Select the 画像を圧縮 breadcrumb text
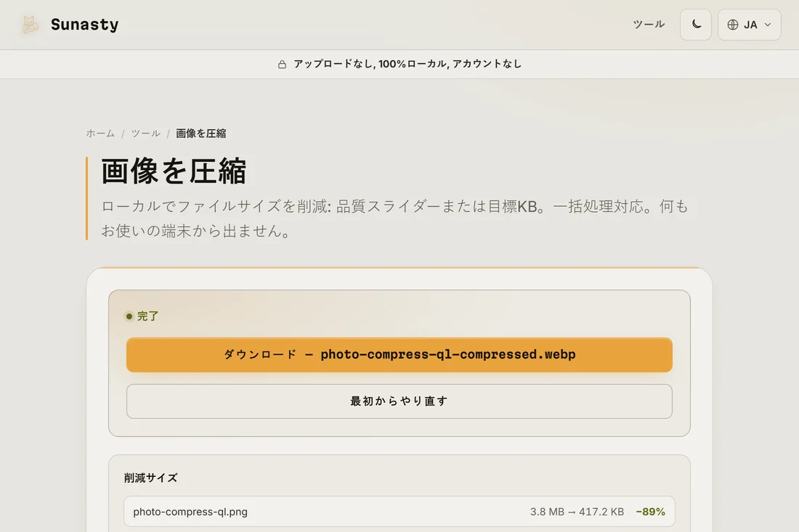The image size is (799, 532). tap(200, 134)
